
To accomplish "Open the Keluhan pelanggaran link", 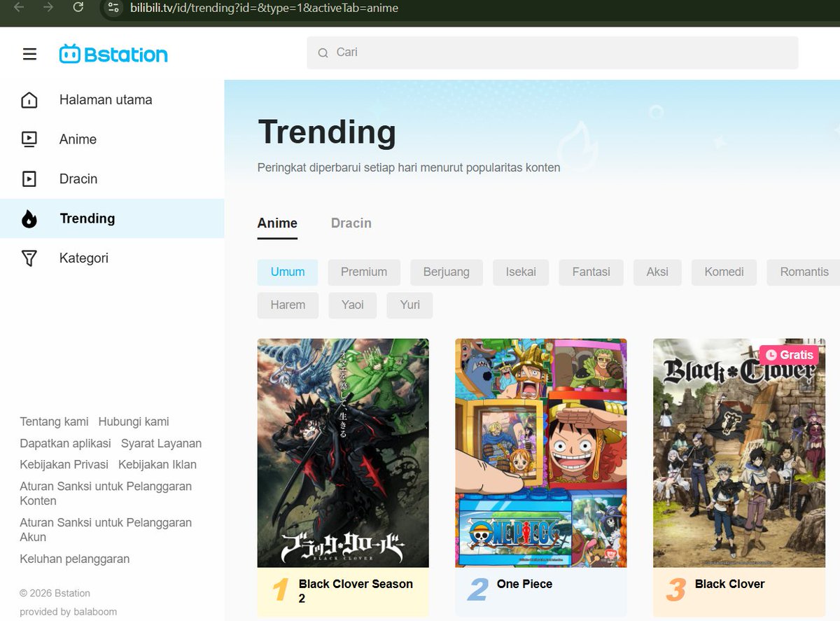I will tap(74, 559).
